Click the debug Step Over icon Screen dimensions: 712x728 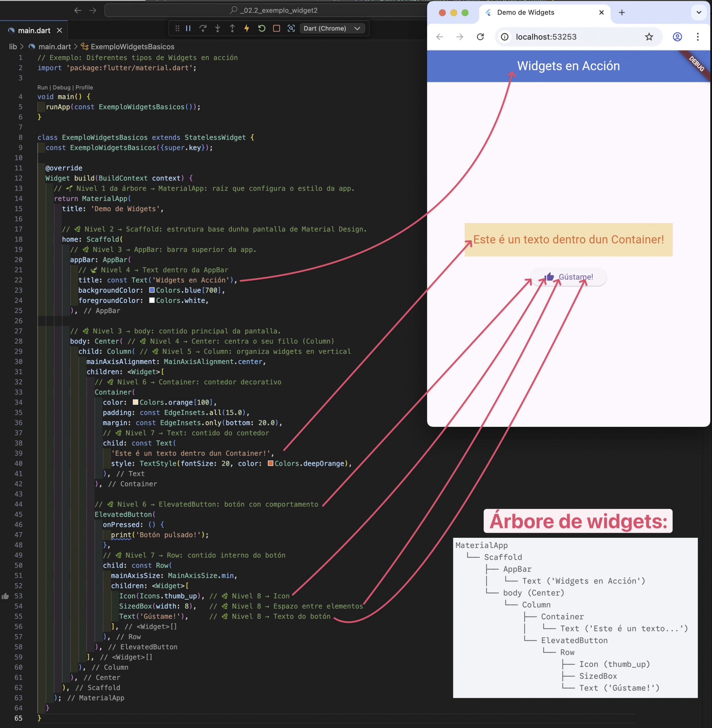(x=203, y=28)
